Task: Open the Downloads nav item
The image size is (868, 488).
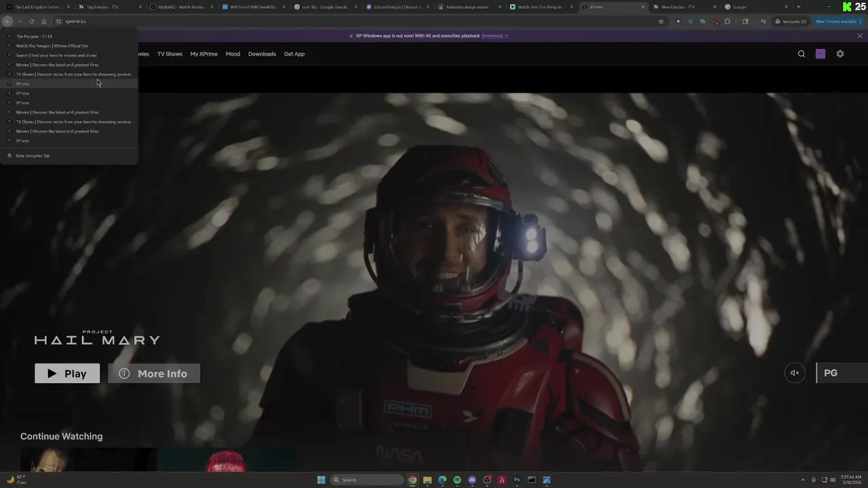Action: tap(262, 54)
